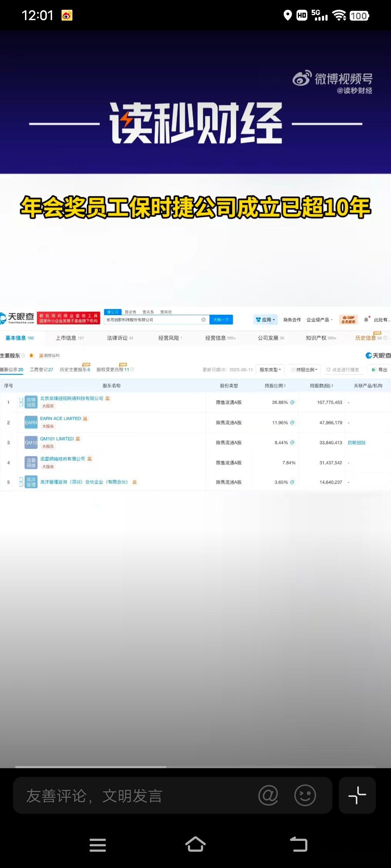Image resolution: width=391 pixels, height=868 pixels.
Task: Open the emoji smiley picker
Action: (305, 795)
